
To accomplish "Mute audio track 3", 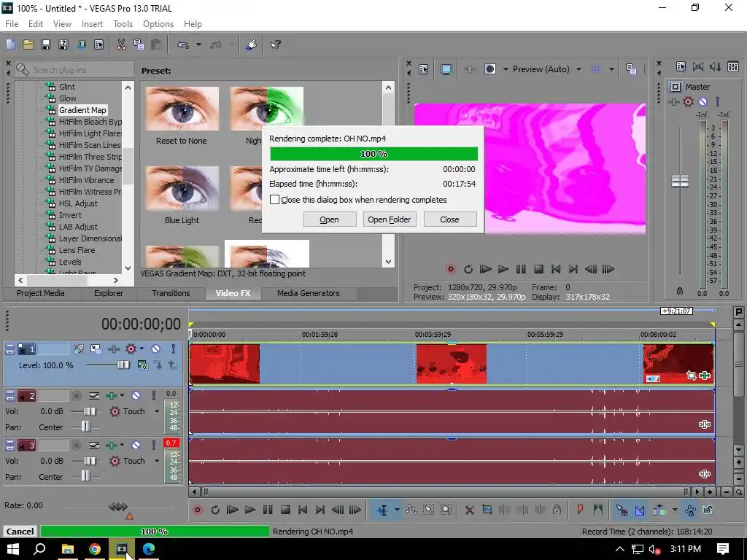I will (136, 445).
